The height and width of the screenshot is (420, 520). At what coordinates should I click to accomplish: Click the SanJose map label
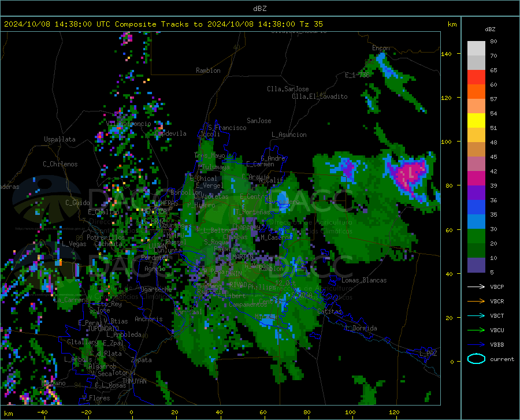pos(259,121)
